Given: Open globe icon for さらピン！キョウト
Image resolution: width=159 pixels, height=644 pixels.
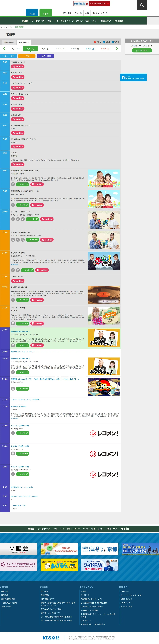Looking at the screenshot, I should [x=13, y=270].
